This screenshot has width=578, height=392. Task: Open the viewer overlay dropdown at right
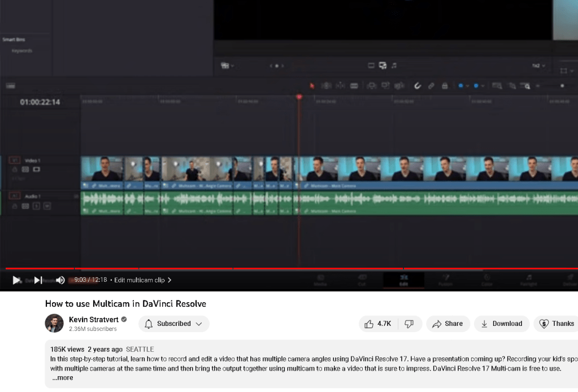pos(567,71)
